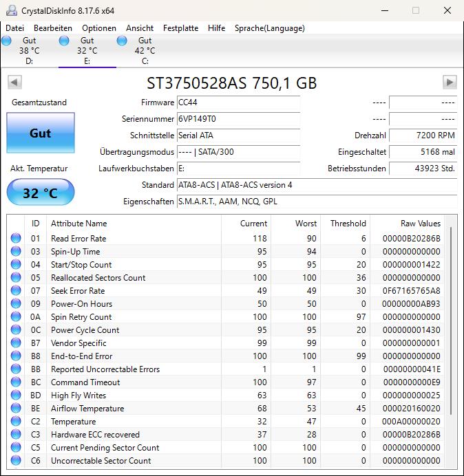Select drive D: tab at 38 °C
The image size is (464, 476).
(29, 50)
